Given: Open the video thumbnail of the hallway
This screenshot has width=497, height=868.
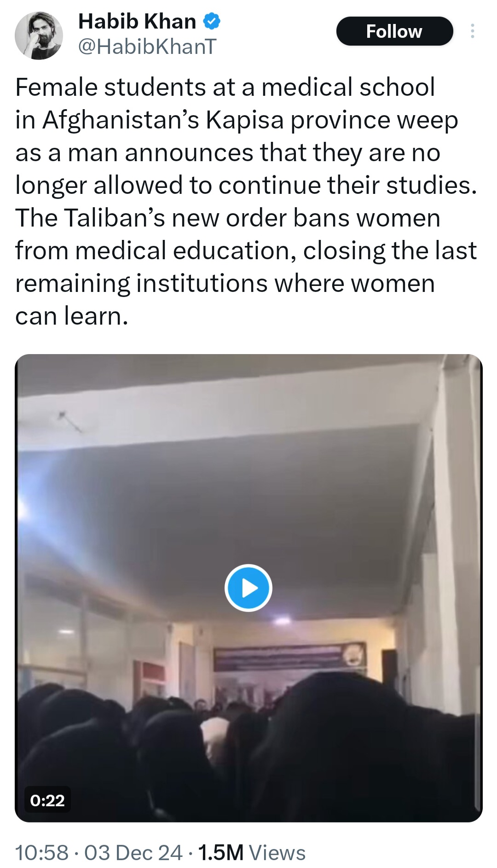Looking at the screenshot, I should 248,588.
